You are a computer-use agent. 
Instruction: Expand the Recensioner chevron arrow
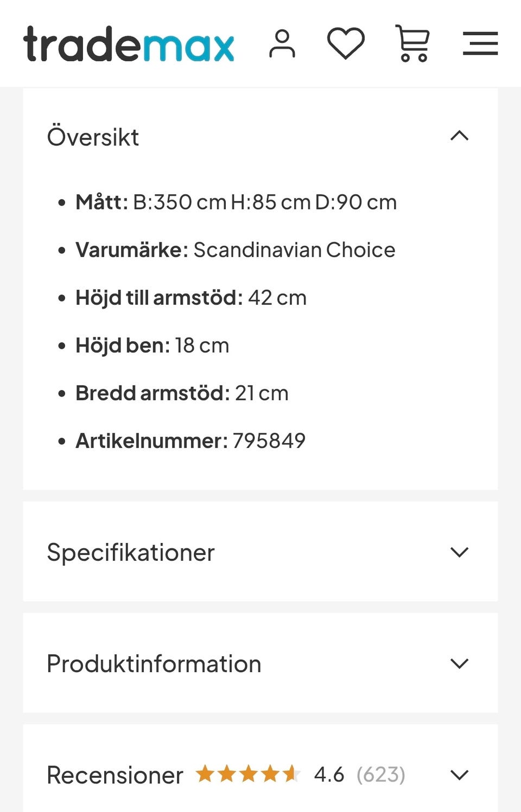(x=459, y=775)
